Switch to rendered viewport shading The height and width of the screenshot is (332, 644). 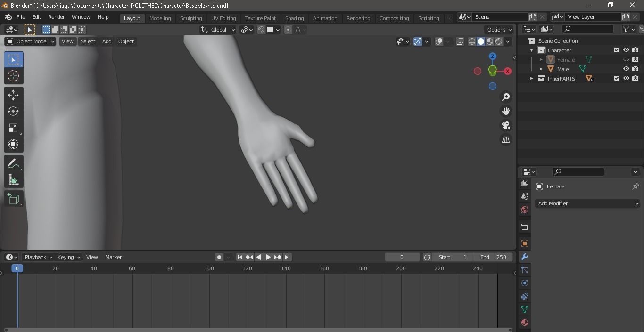tap(499, 41)
